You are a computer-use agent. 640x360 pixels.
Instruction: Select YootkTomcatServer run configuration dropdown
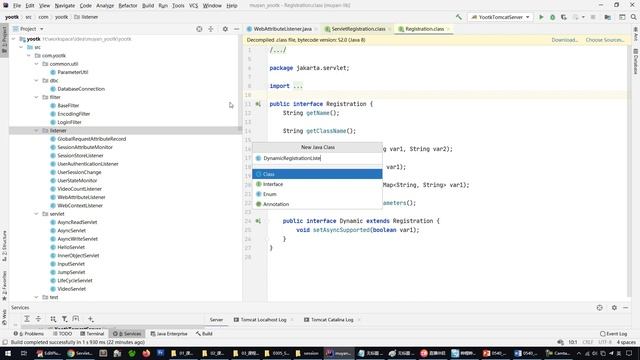(500, 17)
